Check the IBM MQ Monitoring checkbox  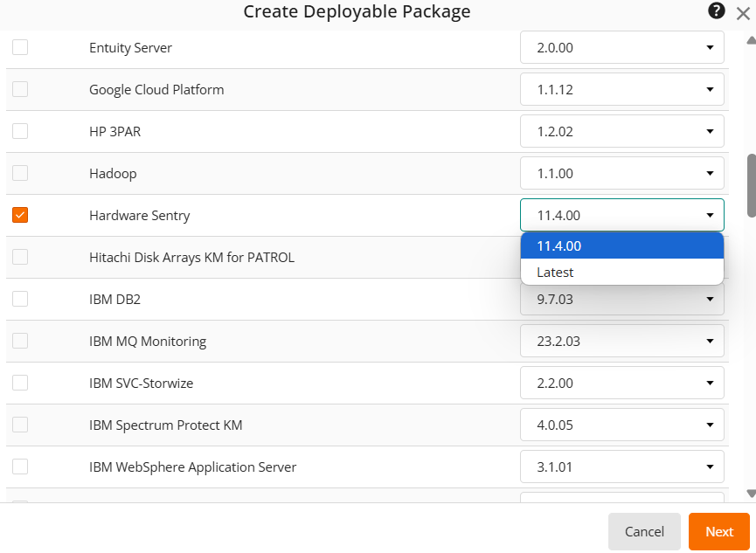pos(19,341)
